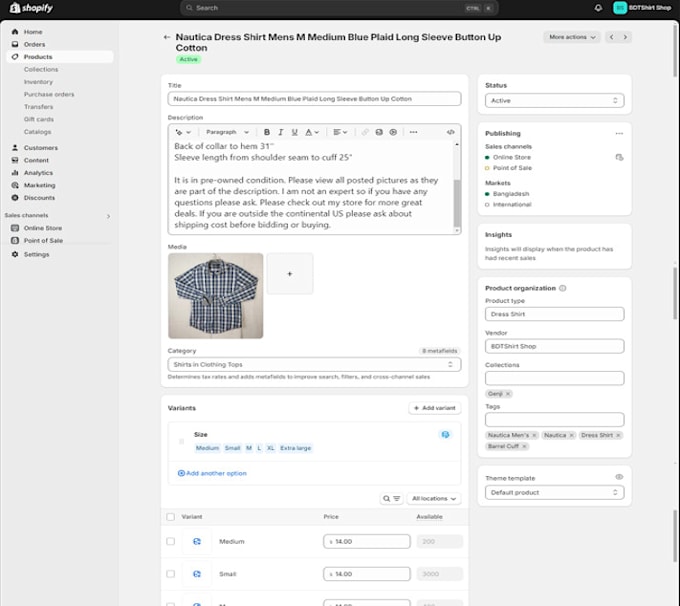
Task: Click the insert image icon
Action: coord(379,132)
